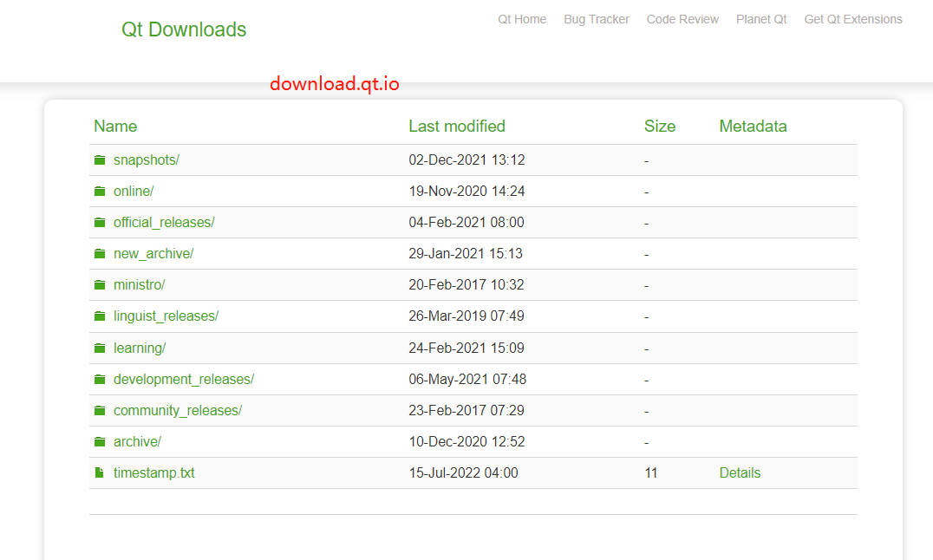Viewport: 933px width, 560px height.
Task: Open the timestamp.txt file link
Action: point(154,472)
